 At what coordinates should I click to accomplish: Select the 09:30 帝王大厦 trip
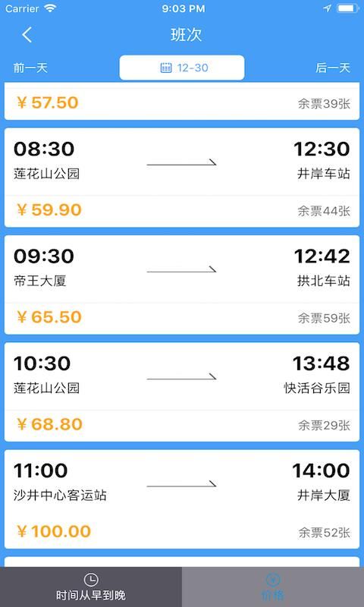(182, 285)
